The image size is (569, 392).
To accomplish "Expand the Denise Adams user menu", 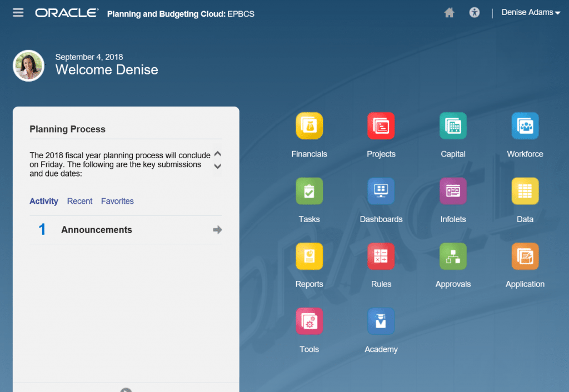I will click(531, 12).
